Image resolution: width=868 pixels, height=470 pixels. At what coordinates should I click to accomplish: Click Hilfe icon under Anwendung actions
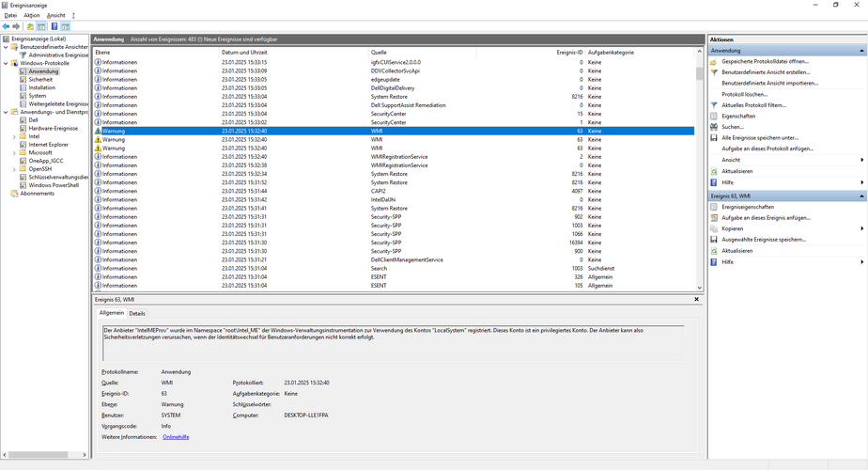(714, 182)
